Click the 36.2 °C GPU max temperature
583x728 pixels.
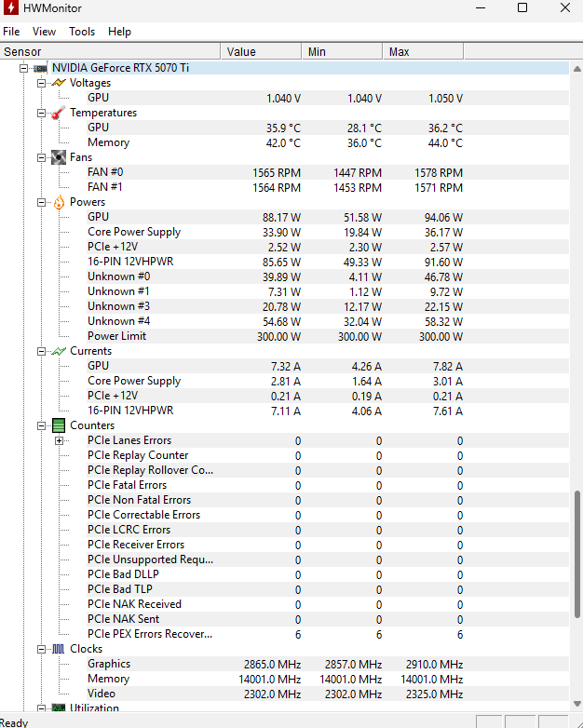coord(445,128)
